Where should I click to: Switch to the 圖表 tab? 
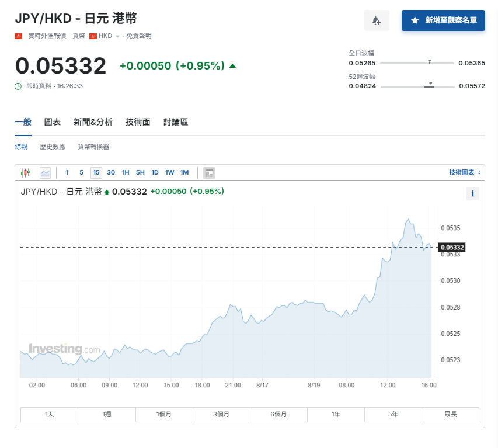coord(53,122)
